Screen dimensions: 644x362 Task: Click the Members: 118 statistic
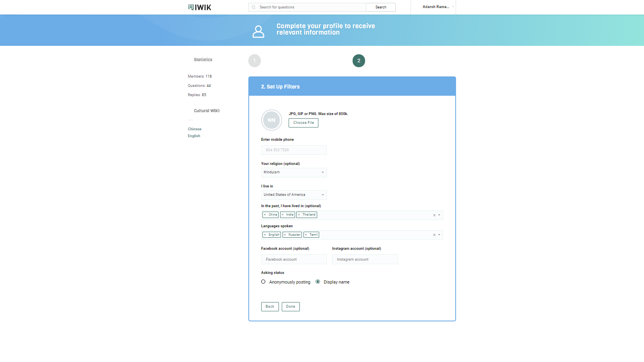tap(200, 76)
